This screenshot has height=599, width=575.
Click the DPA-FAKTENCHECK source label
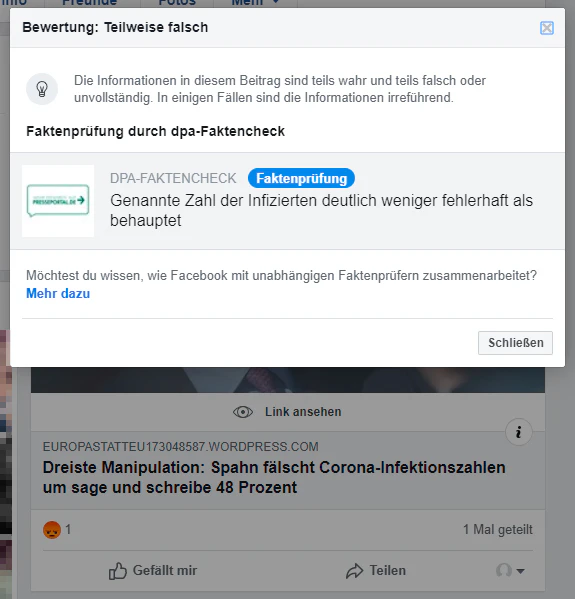173,178
